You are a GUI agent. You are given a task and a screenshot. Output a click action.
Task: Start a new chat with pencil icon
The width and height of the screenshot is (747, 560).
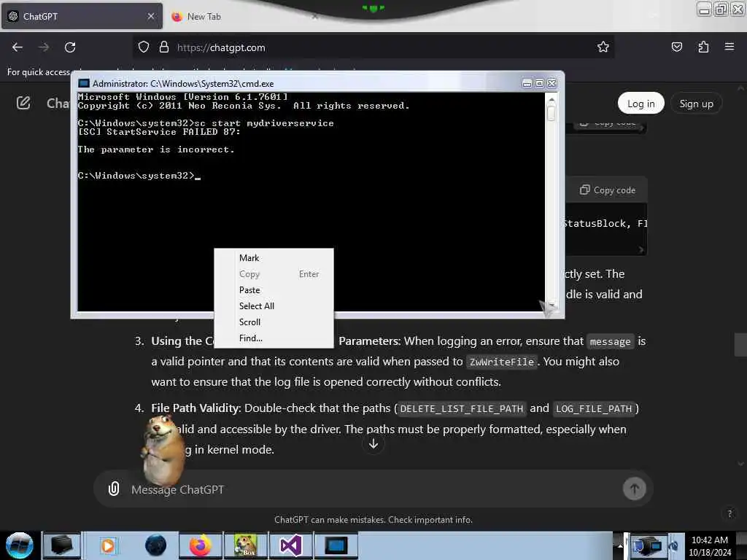point(23,103)
